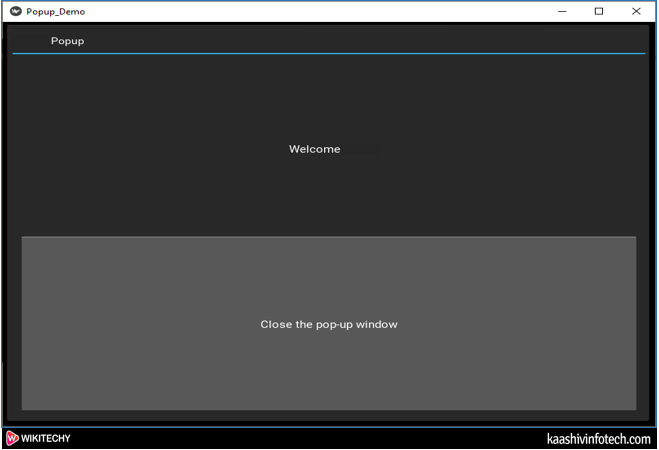Click the Kivy app icon in title bar
This screenshot has height=450, width=659.
(15, 12)
